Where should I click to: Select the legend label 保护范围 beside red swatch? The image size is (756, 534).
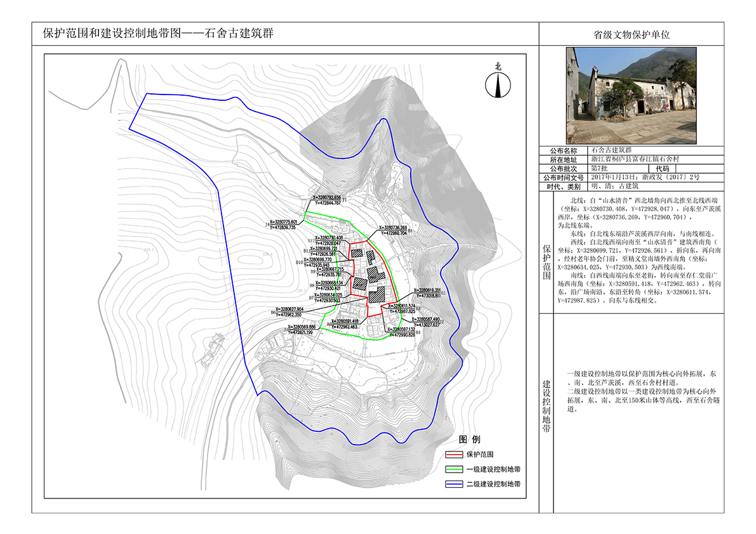point(480,455)
